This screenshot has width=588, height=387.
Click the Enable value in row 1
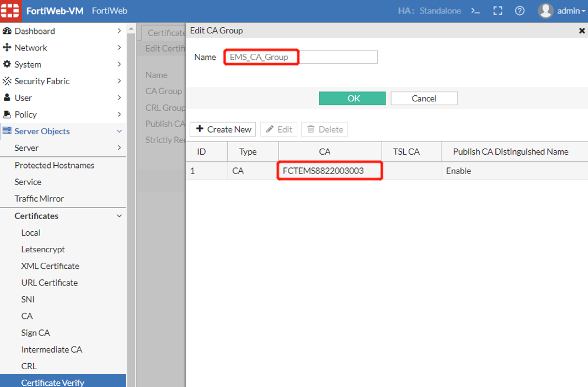(x=458, y=171)
